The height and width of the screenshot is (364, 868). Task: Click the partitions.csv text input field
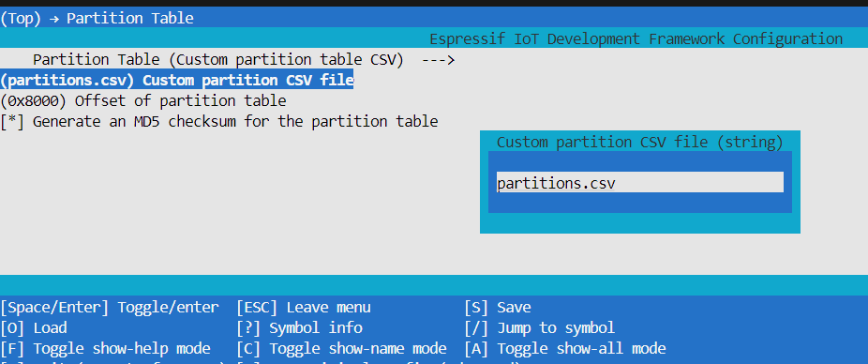640,182
